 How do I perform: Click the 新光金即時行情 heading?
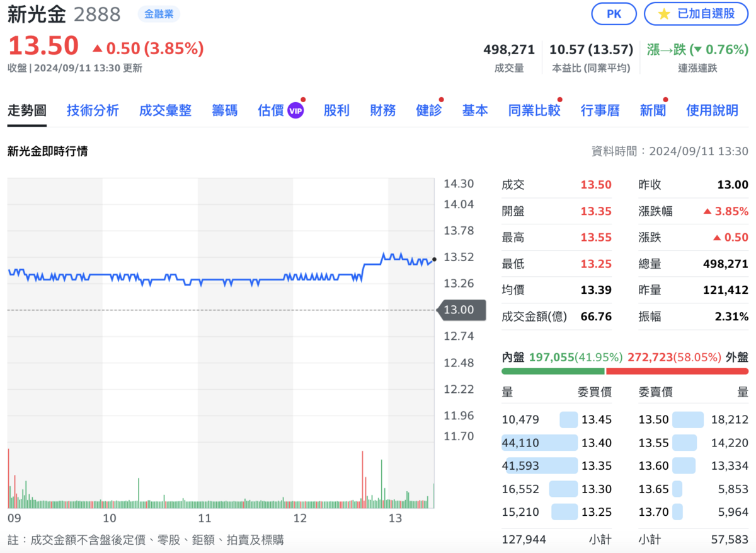click(48, 151)
